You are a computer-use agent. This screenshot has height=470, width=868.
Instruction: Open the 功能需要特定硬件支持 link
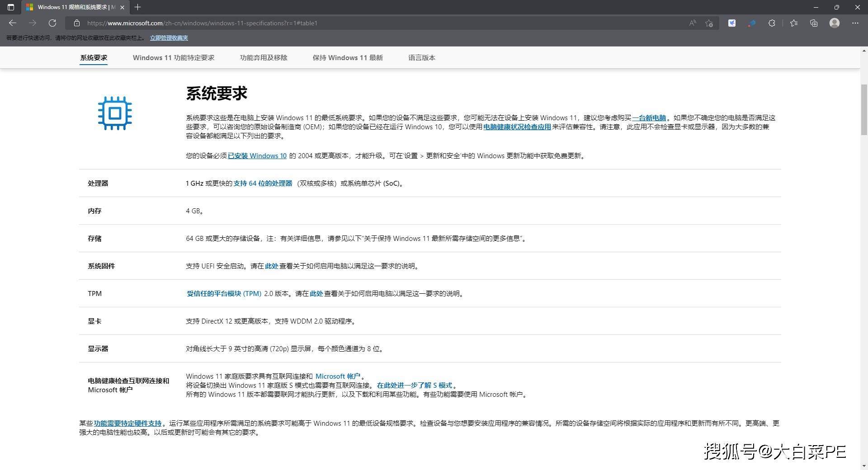pyautogui.click(x=128, y=423)
